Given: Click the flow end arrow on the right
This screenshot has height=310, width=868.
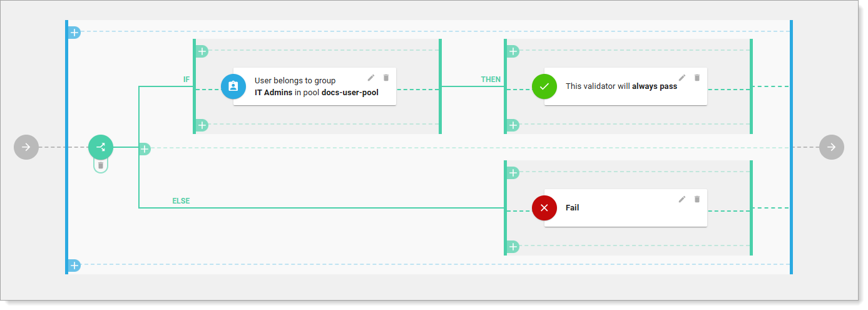Looking at the screenshot, I should tap(831, 147).
